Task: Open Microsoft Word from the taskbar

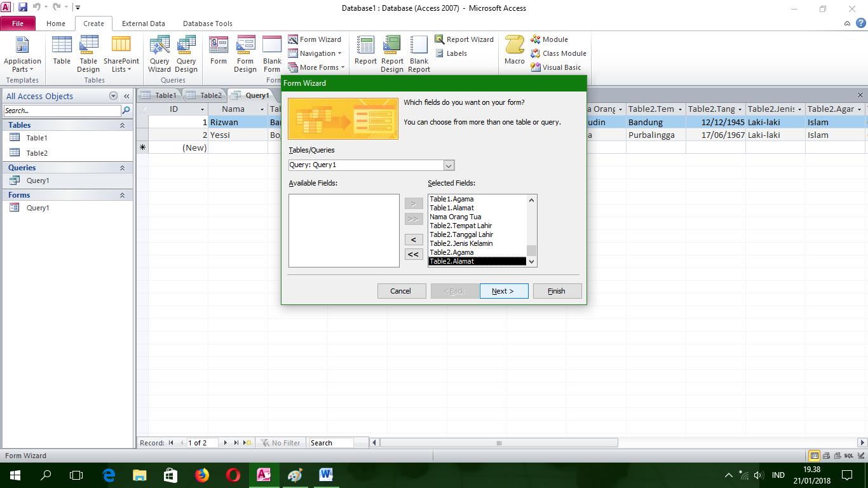Action: click(x=326, y=475)
